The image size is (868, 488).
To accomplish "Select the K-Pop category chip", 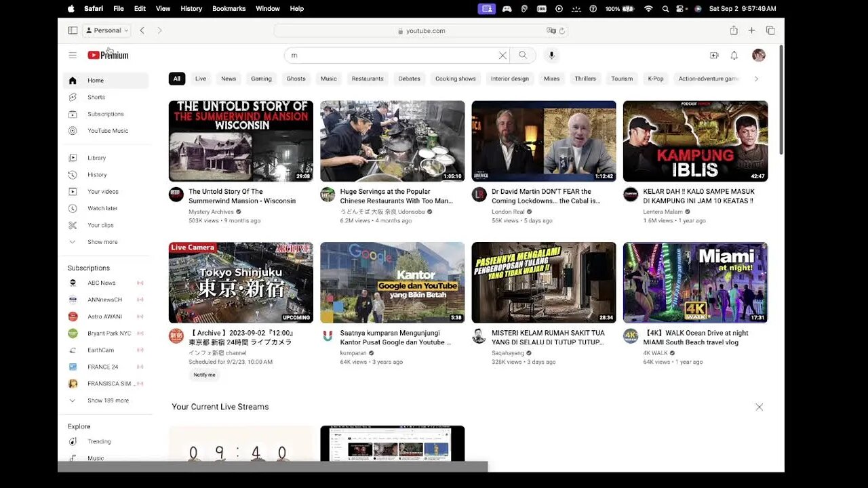I will coord(656,79).
